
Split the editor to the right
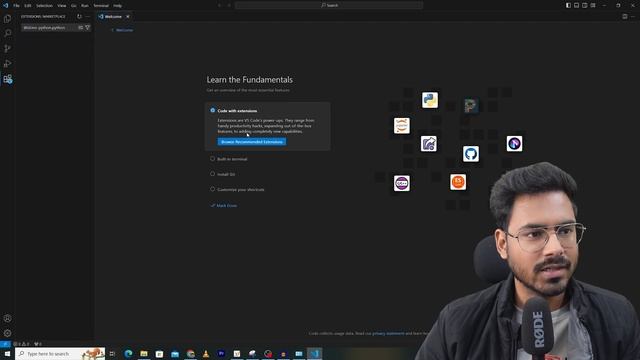tap(624, 17)
